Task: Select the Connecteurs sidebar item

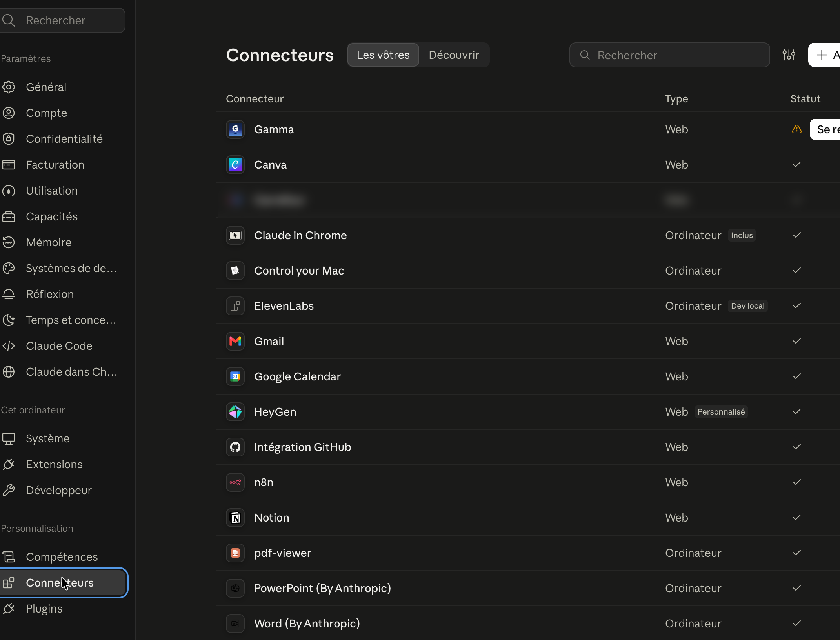Action: [x=63, y=583]
